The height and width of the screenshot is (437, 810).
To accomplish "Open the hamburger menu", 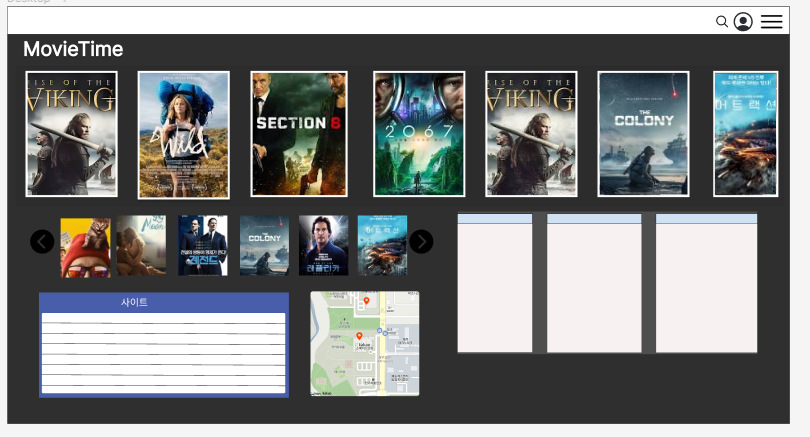I will [771, 21].
